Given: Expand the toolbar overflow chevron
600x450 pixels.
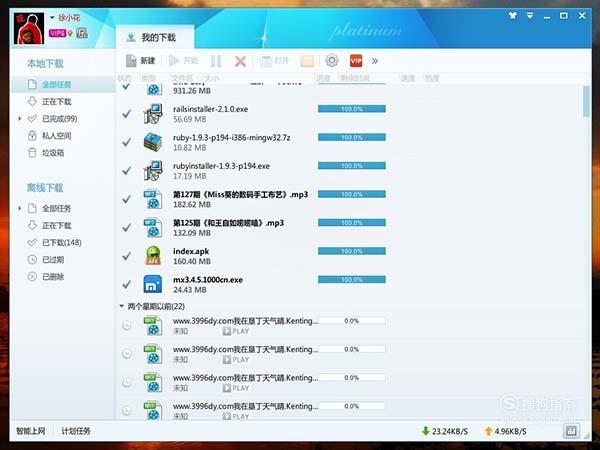Looking at the screenshot, I should coord(375,61).
